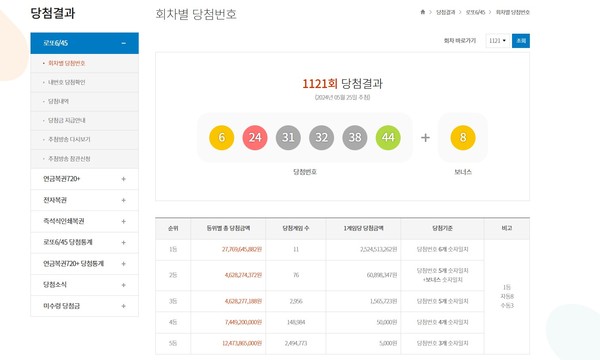Click the 당첨결과 breadcrumb link
The image size is (600, 360).
click(x=446, y=12)
